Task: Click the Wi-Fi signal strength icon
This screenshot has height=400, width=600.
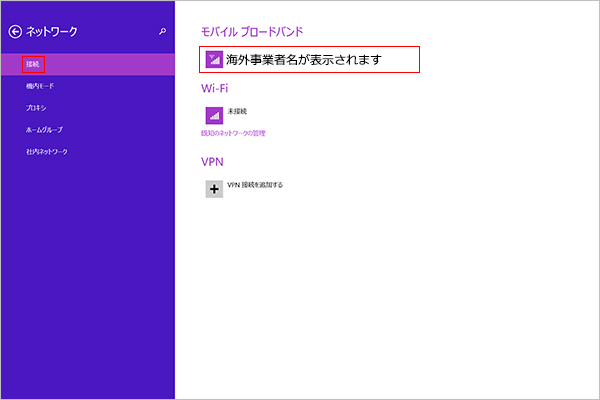Action: (214, 116)
